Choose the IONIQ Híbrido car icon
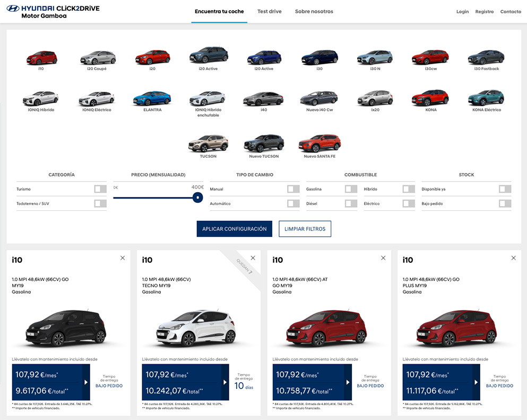This screenshot has width=527, height=420. pyautogui.click(x=40, y=98)
